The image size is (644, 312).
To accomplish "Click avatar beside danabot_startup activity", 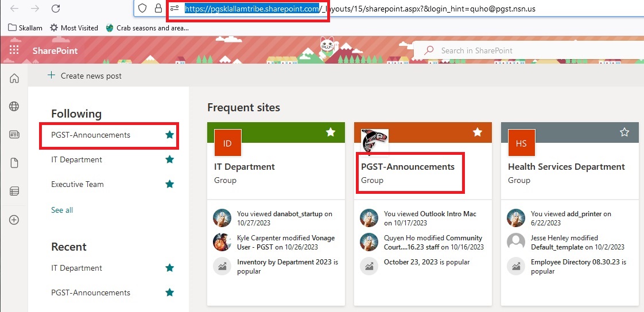I will pos(222,218).
